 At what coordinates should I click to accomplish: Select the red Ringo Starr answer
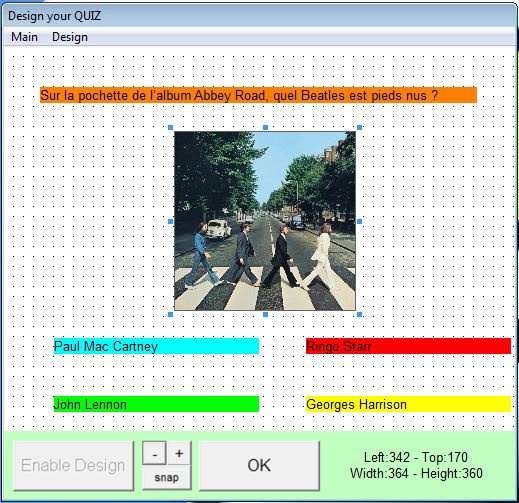click(408, 346)
